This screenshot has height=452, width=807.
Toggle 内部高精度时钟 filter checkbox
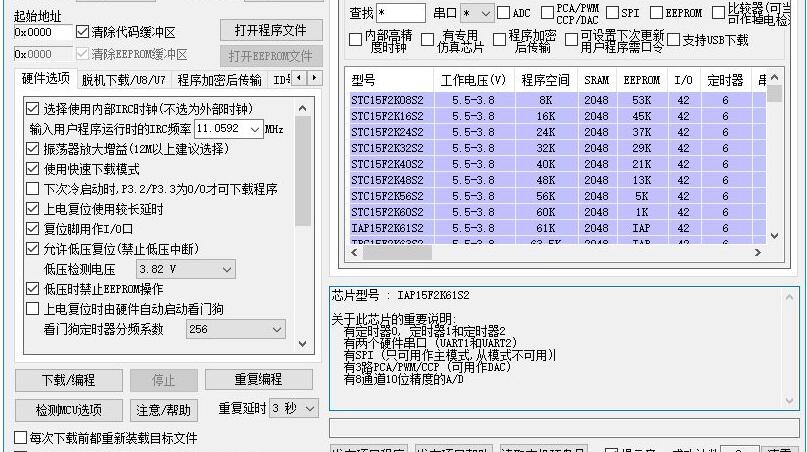(355, 40)
